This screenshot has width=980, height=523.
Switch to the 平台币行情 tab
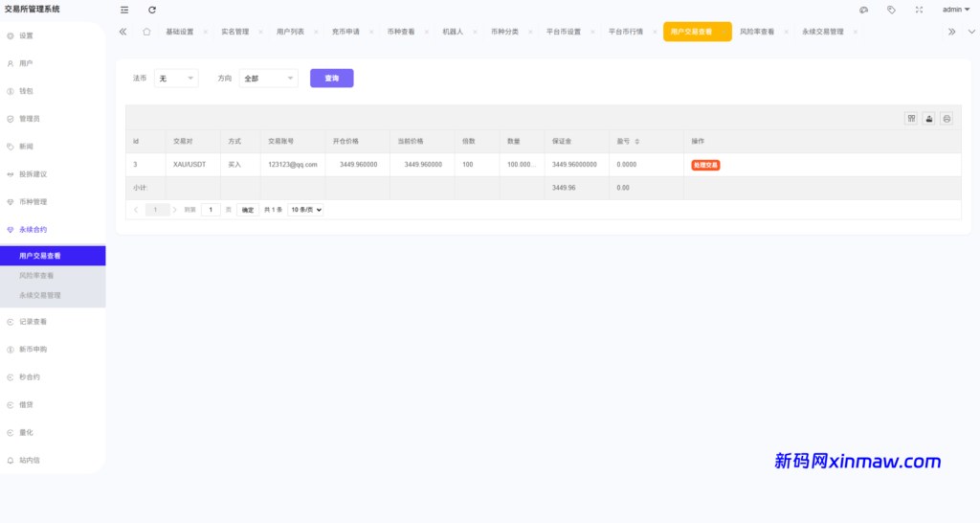626,32
